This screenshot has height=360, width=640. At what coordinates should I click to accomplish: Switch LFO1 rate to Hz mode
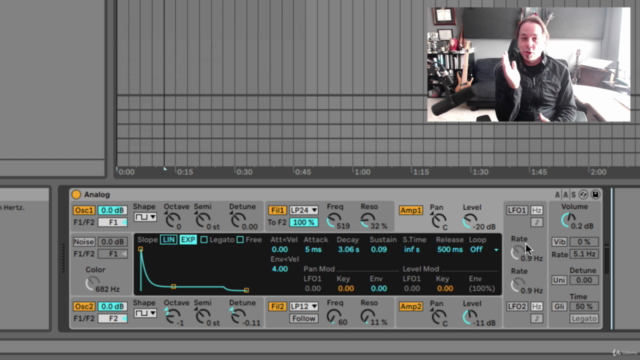point(536,210)
